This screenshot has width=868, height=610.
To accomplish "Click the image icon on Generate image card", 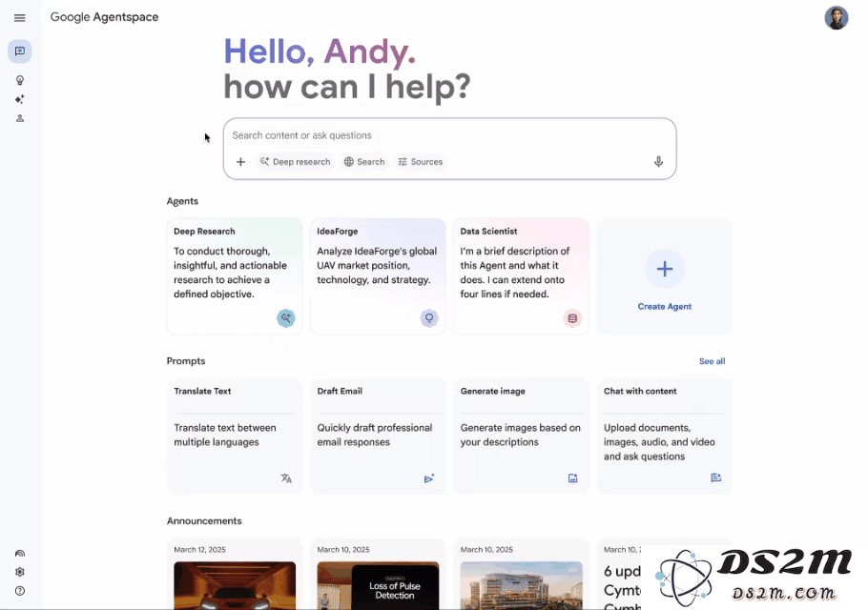I will pyautogui.click(x=572, y=478).
